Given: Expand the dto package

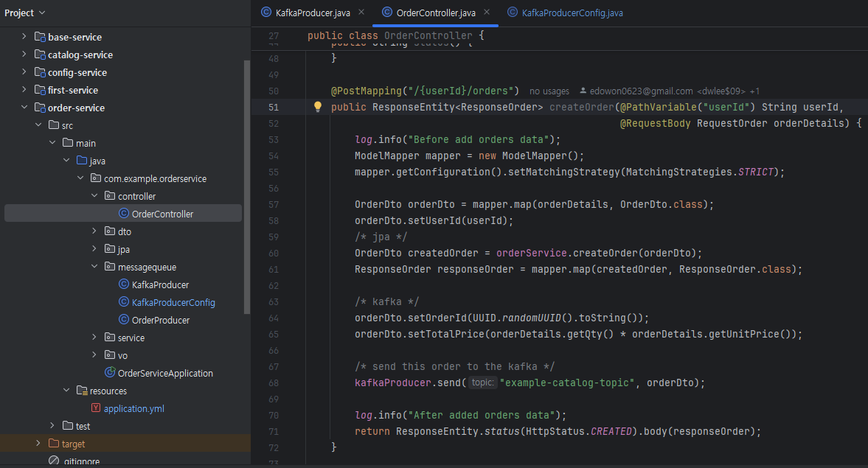Looking at the screenshot, I should (x=94, y=231).
